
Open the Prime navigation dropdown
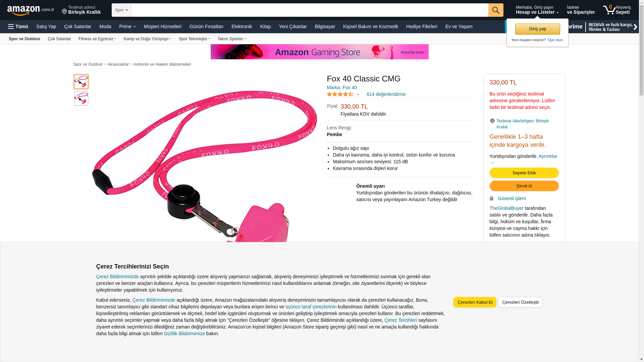pos(127,26)
